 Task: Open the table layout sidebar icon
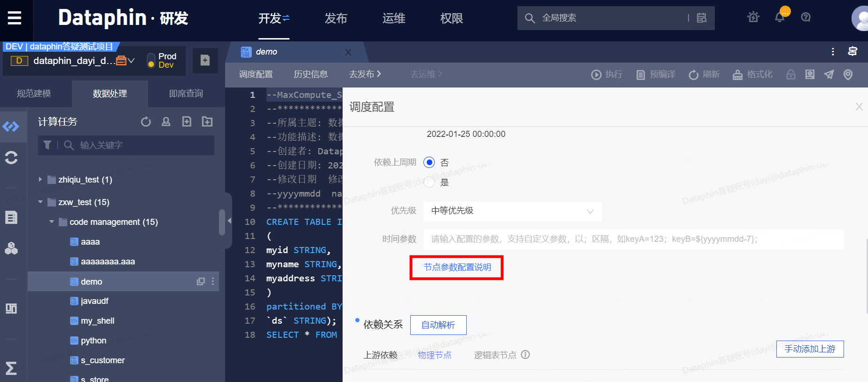tap(11, 308)
